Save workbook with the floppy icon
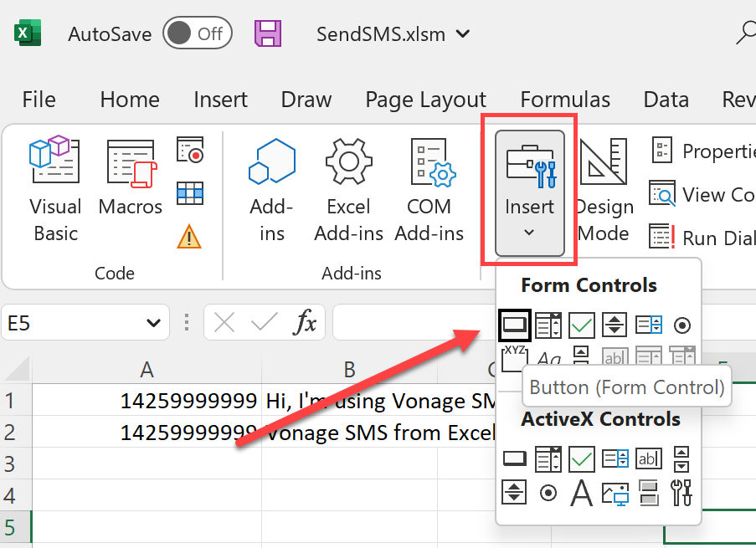 [268, 33]
